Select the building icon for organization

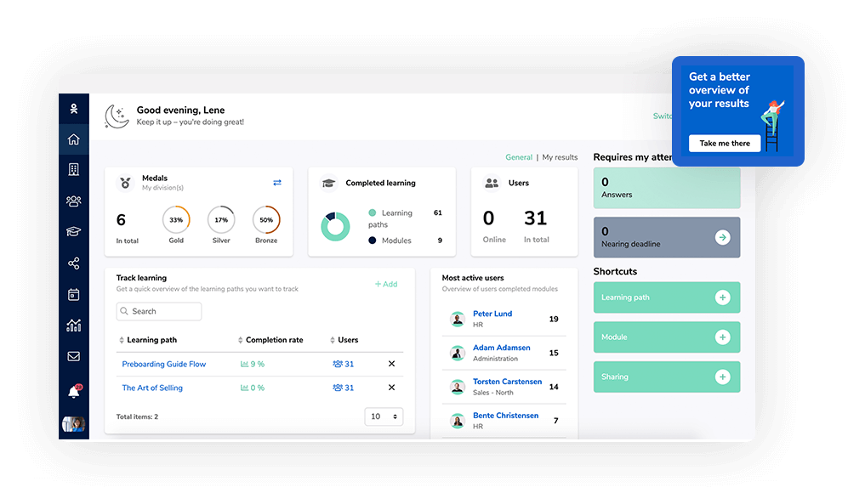[74, 169]
